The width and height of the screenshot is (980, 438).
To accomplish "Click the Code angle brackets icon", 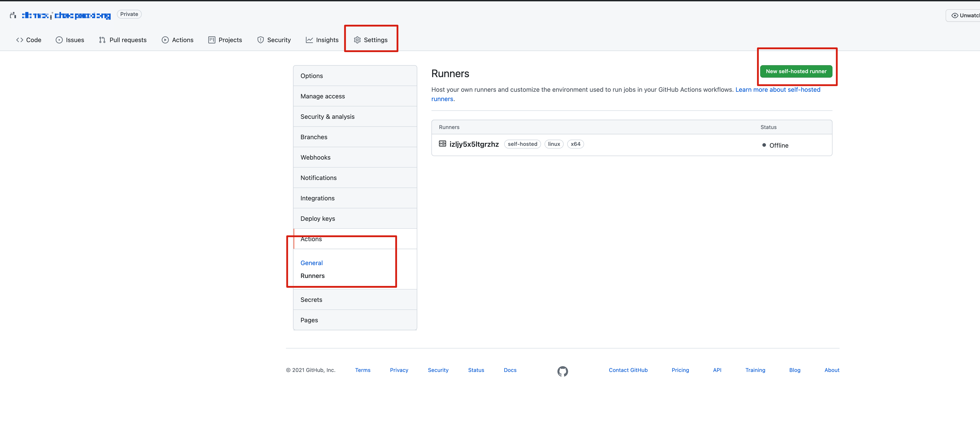I will (20, 39).
